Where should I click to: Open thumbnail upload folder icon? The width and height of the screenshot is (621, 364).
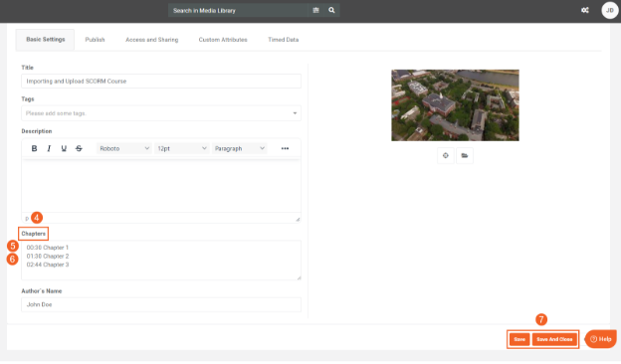pyautogui.click(x=465, y=155)
